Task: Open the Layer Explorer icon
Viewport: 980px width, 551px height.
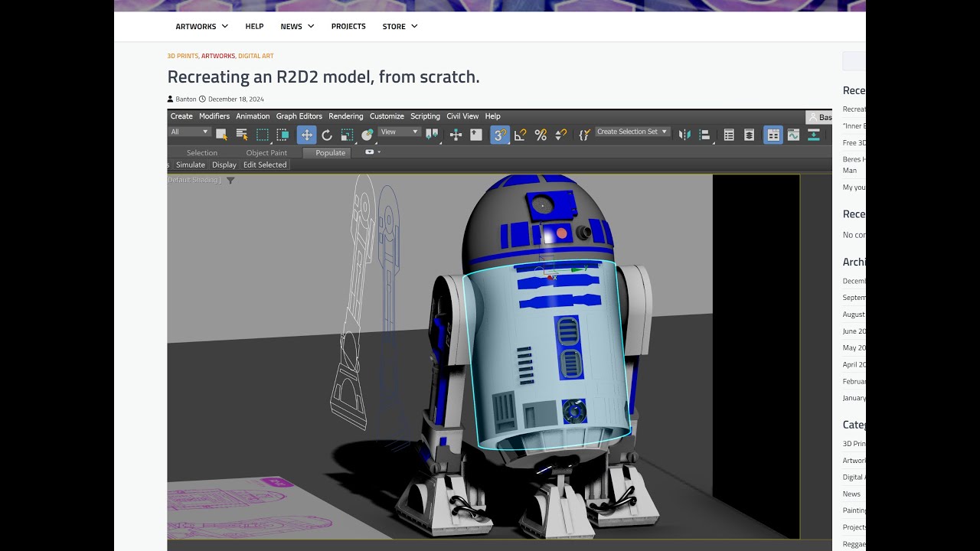Action: tap(749, 135)
